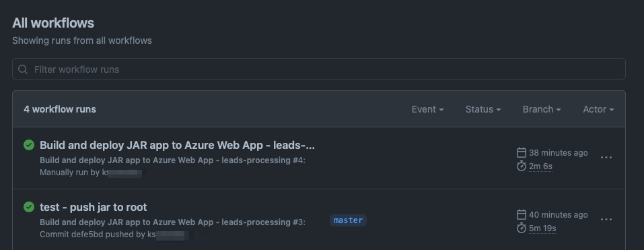Open the three-dot menu for the 40 minutes ago run
644x250 pixels.
[x=606, y=219]
